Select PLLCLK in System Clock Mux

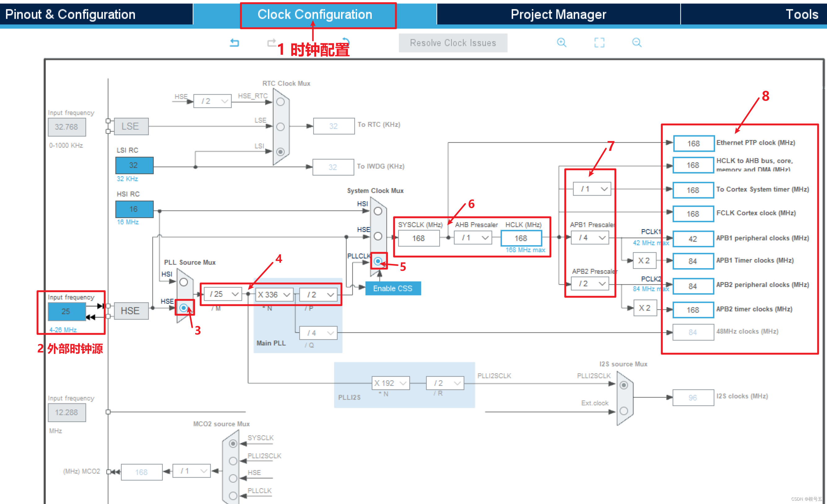(378, 261)
